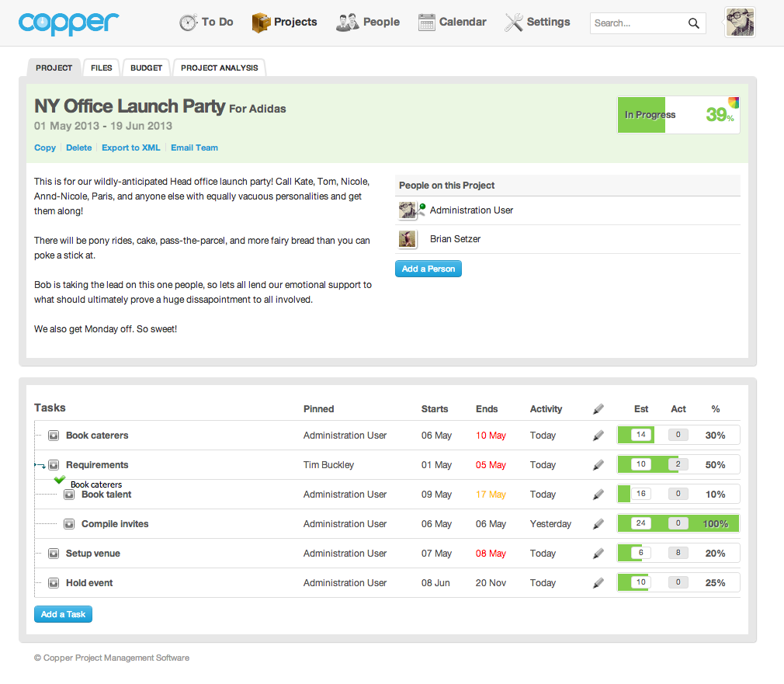Viewport: 784px width, 684px height.
Task: Click the color swatch beside the 39% progress
Action: tap(734, 102)
